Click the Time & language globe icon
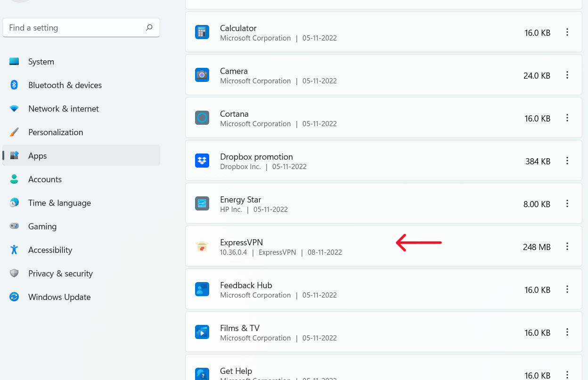The width and height of the screenshot is (588, 380). click(x=14, y=203)
